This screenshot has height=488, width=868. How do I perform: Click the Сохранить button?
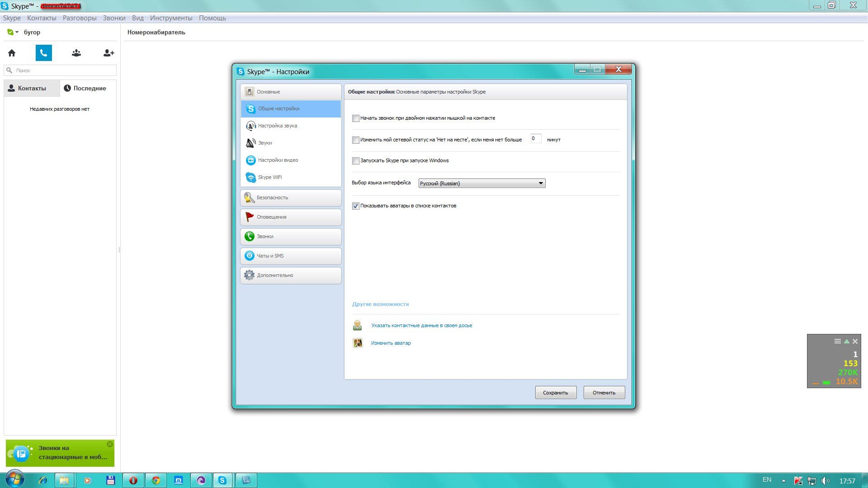[x=556, y=393]
